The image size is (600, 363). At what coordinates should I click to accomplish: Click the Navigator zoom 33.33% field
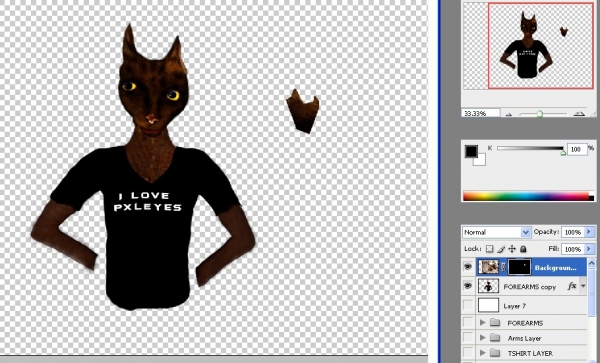481,113
